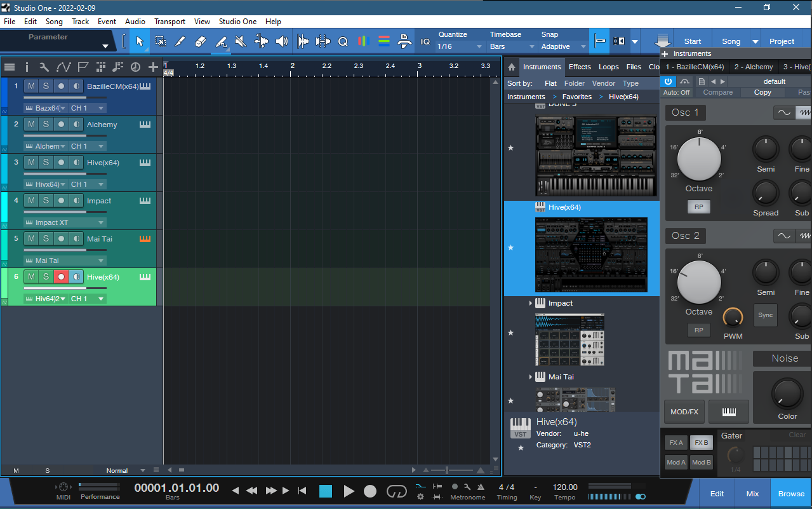Open the Marker track flag icon
Image resolution: width=812 pixels, height=509 pixels.
(x=83, y=67)
